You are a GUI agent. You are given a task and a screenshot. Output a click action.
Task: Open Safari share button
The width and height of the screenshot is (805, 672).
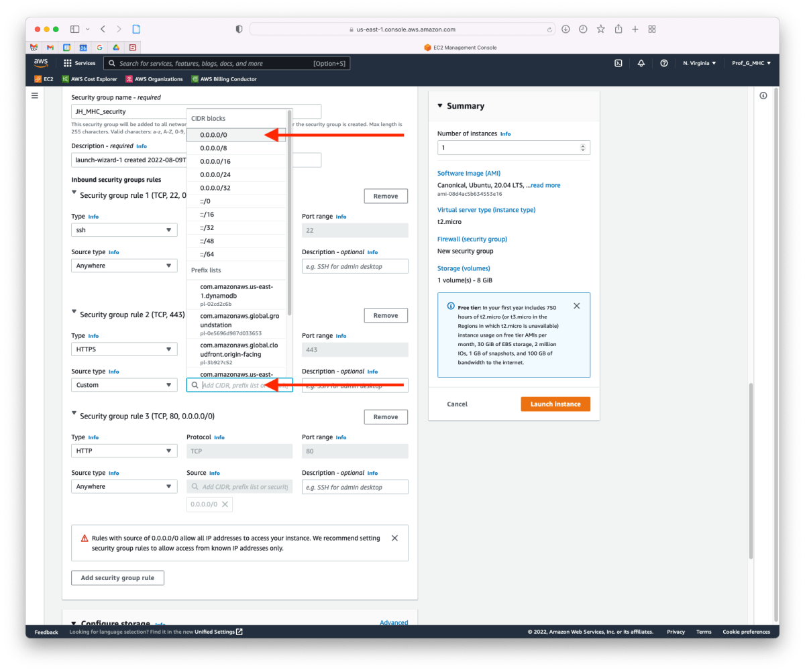coord(619,29)
